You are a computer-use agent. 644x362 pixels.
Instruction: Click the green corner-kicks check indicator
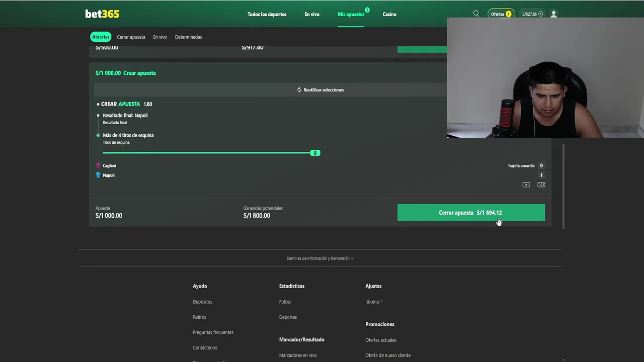[x=98, y=135]
